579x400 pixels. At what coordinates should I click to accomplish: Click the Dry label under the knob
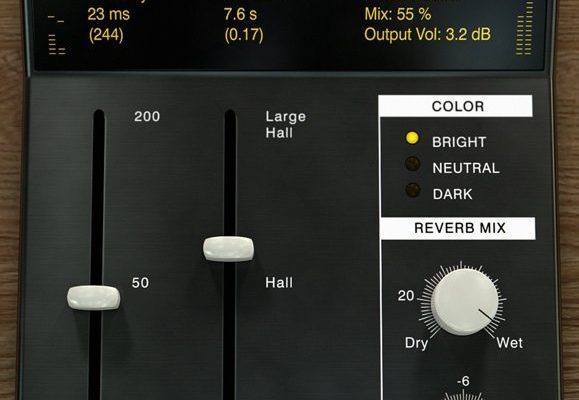point(417,343)
